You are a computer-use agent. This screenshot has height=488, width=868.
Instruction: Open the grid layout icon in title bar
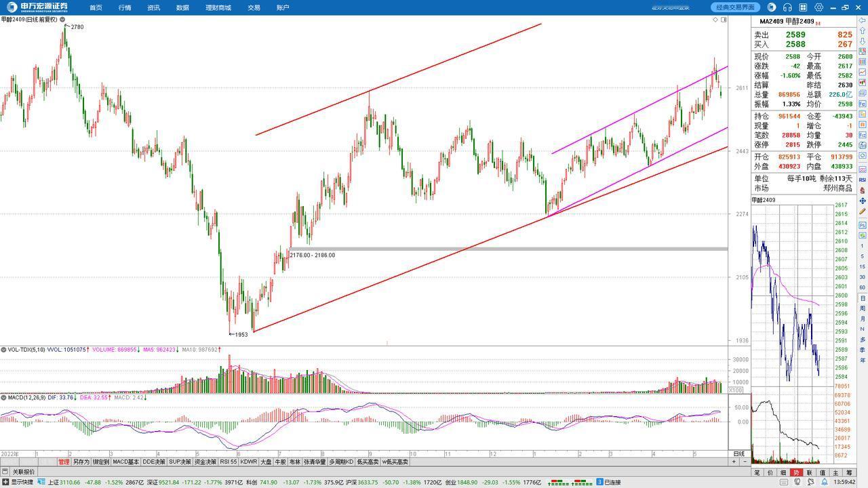tap(803, 7)
